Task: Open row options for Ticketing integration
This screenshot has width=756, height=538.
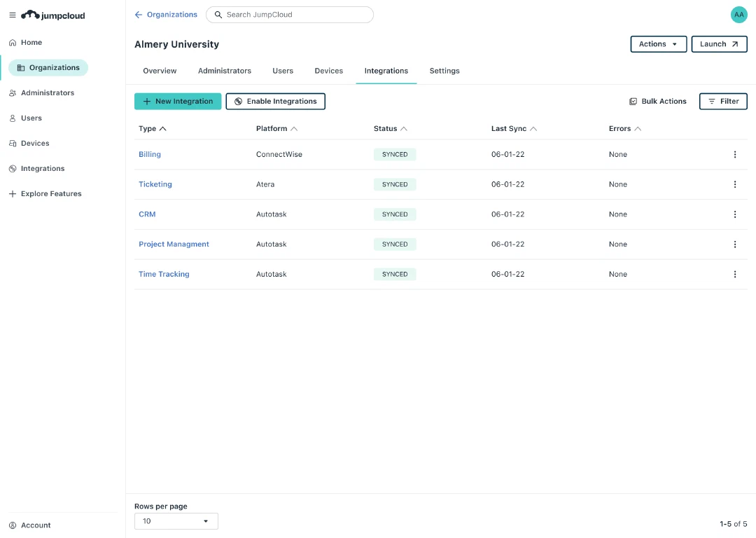Action: 735,184
